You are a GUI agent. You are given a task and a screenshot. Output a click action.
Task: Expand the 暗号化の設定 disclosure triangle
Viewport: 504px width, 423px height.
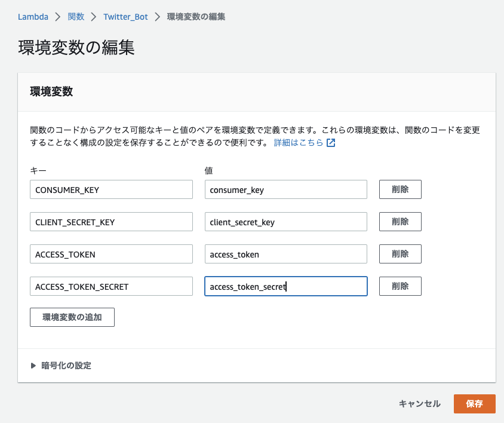[x=33, y=366]
